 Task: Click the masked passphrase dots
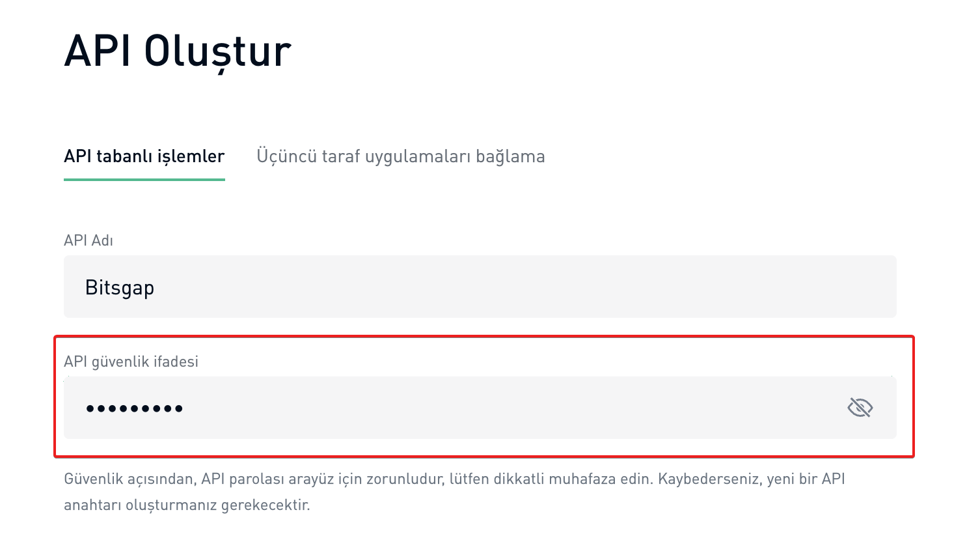pos(135,409)
